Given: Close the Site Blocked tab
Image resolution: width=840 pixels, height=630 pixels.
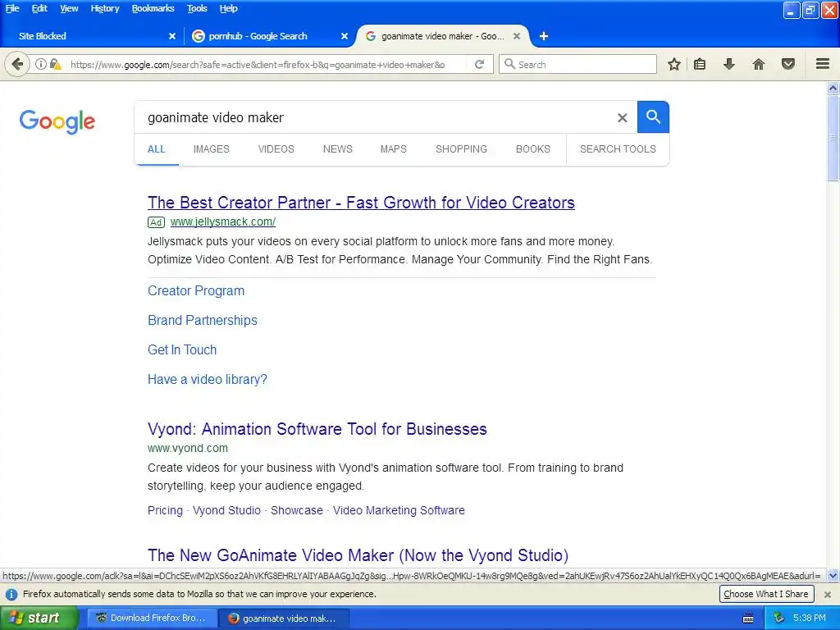Looking at the screenshot, I should (x=172, y=36).
